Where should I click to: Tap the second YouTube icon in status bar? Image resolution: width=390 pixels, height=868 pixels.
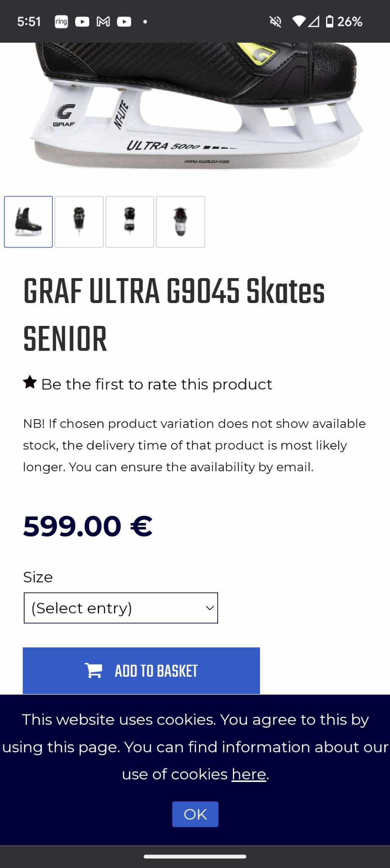pyautogui.click(x=124, y=21)
